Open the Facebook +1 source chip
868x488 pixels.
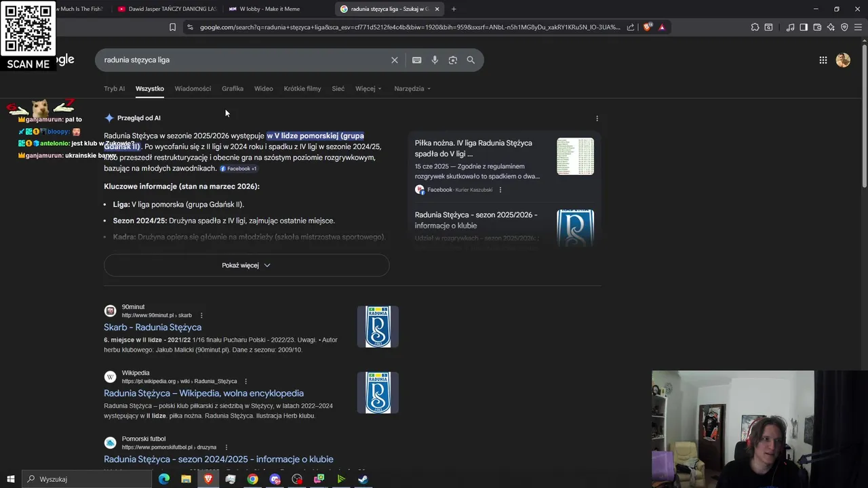pyautogui.click(x=239, y=169)
